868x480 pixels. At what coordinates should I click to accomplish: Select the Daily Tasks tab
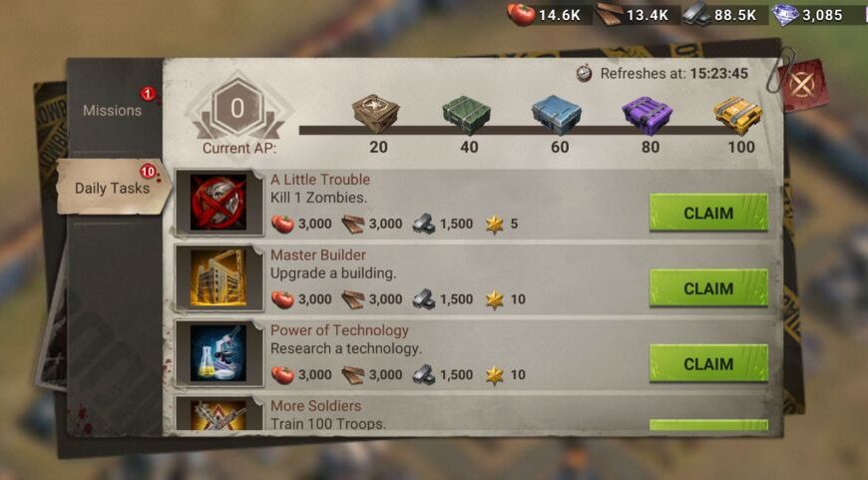pyautogui.click(x=114, y=188)
